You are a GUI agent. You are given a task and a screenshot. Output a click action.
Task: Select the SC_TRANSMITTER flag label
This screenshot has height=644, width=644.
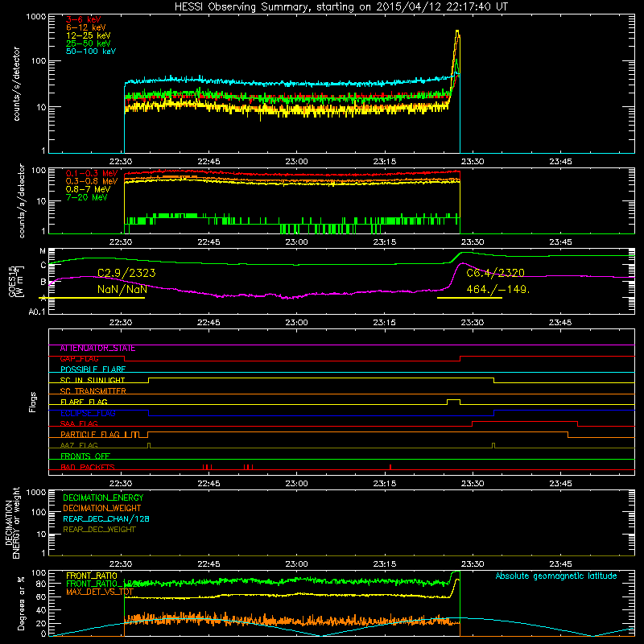point(93,391)
